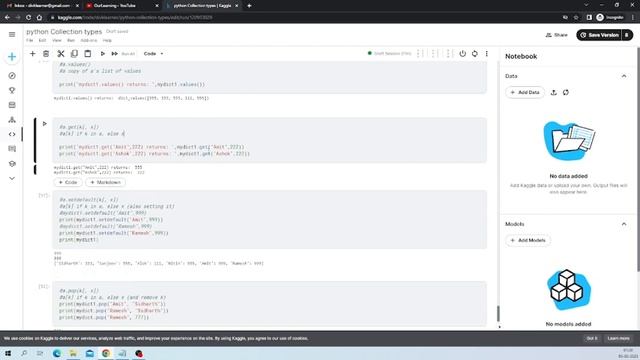Image resolution: width=640 pixels, height=360 pixels.
Task: Collapse the Models section chevron
Action: [624, 224]
